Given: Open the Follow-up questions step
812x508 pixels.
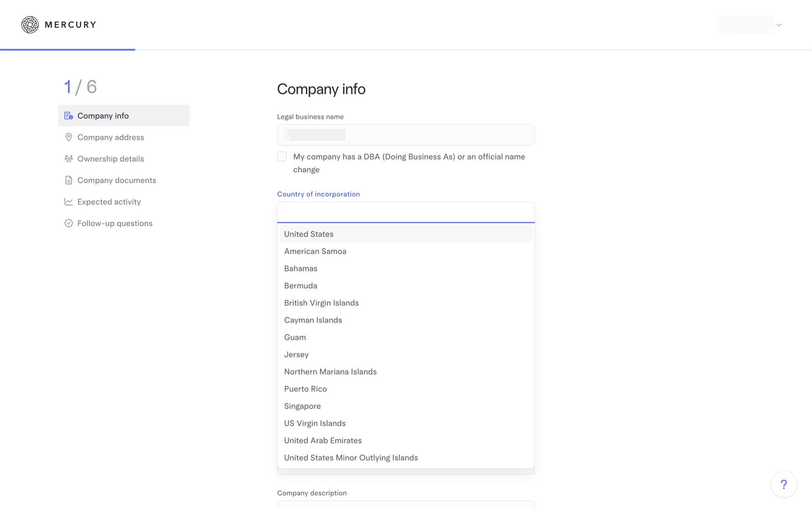Looking at the screenshot, I should pyautogui.click(x=123, y=223).
